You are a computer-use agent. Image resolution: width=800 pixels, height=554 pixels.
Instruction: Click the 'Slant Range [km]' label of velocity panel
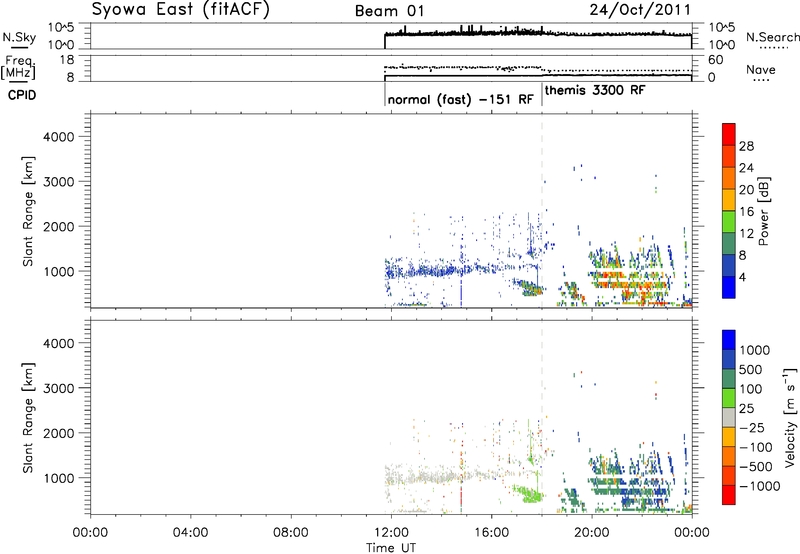point(28,417)
